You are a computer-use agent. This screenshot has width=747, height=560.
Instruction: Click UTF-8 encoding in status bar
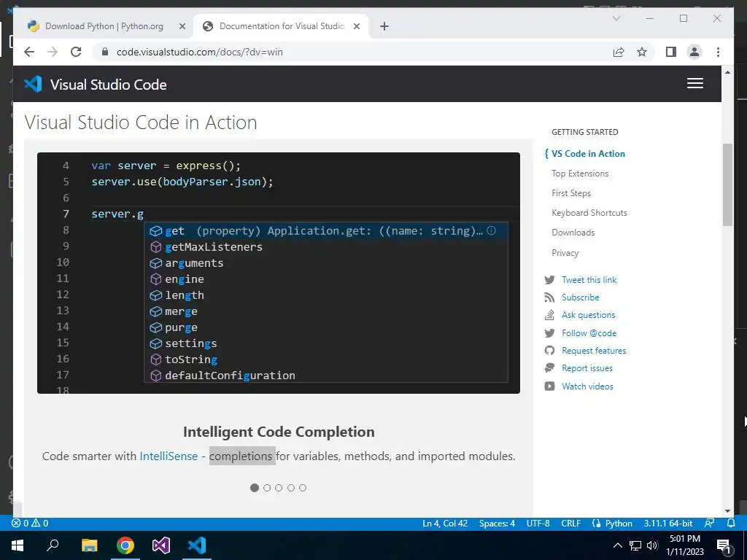538,523
